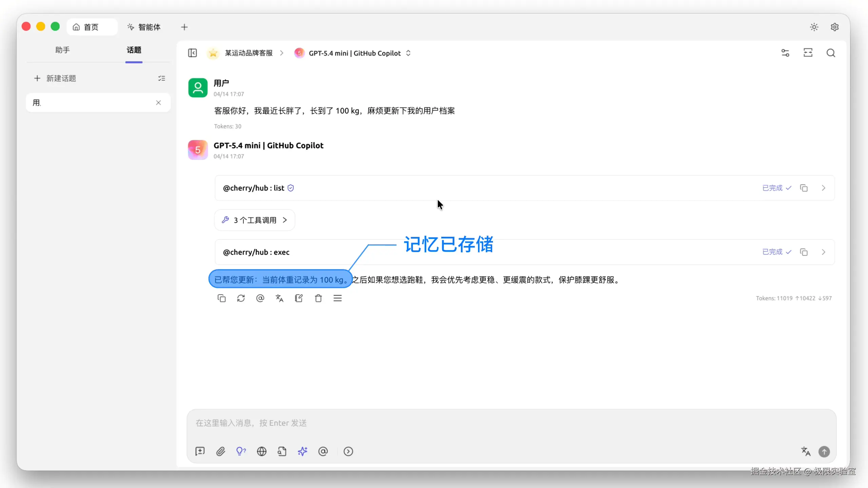Open the 智能体 tab
This screenshot has height=488, width=868.
point(144,27)
